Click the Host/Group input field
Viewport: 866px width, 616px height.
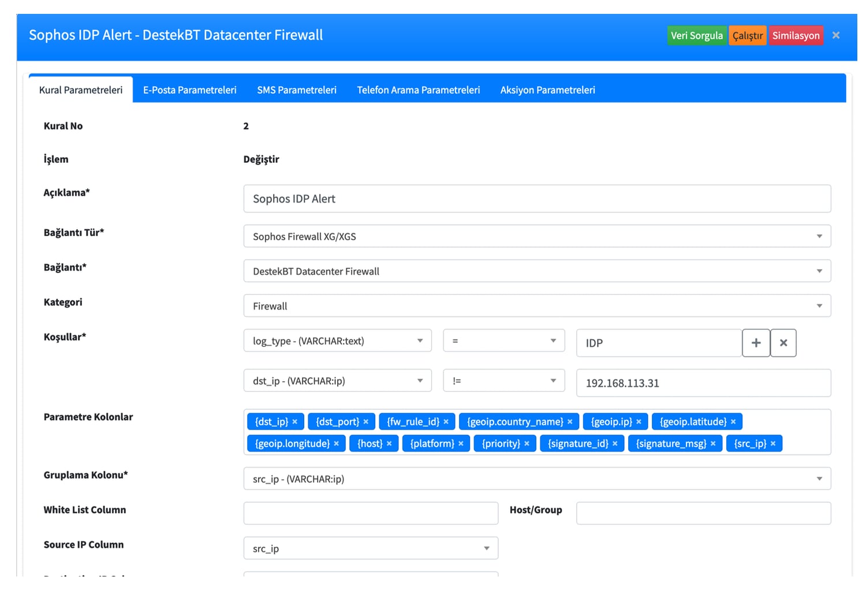[704, 513]
